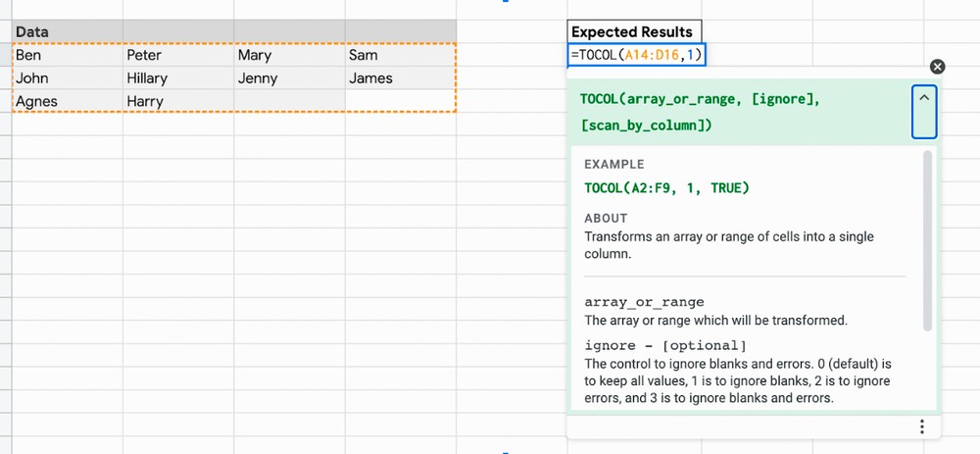Select the empty cell right of Harry
980x454 pixels.
289,101
